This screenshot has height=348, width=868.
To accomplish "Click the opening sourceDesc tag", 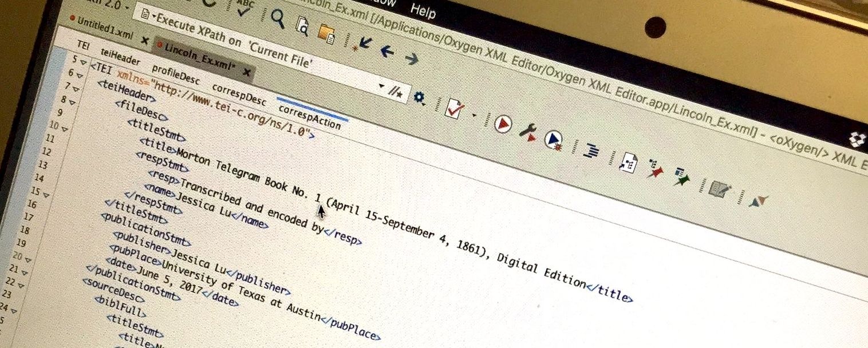I will click(x=113, y=291).
